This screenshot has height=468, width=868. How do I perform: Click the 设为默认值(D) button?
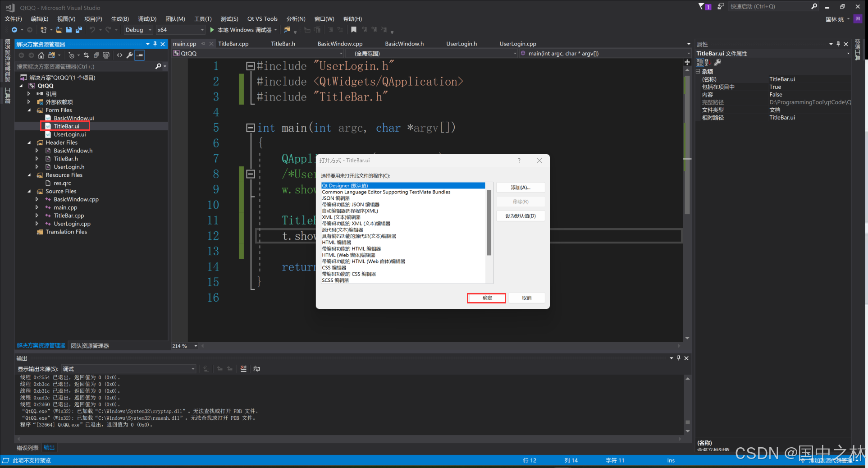coord(521,216)
